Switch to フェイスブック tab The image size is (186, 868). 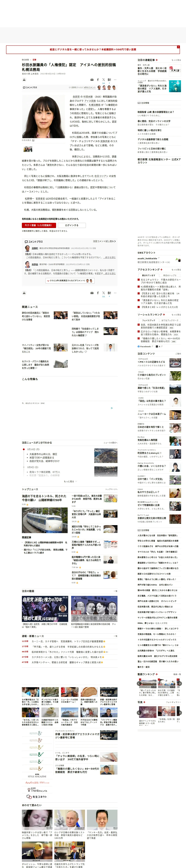pyautogui.click(x=148, y=320)
